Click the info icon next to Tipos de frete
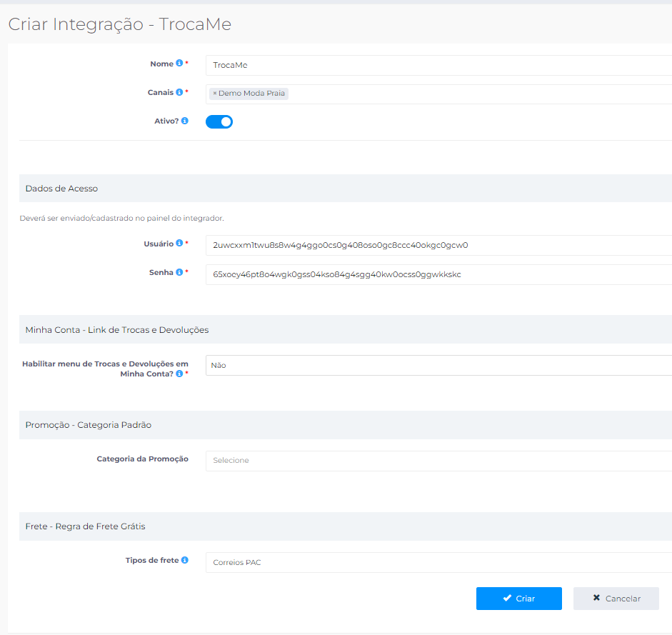This screenshot has height=635, width=672. 185,560
